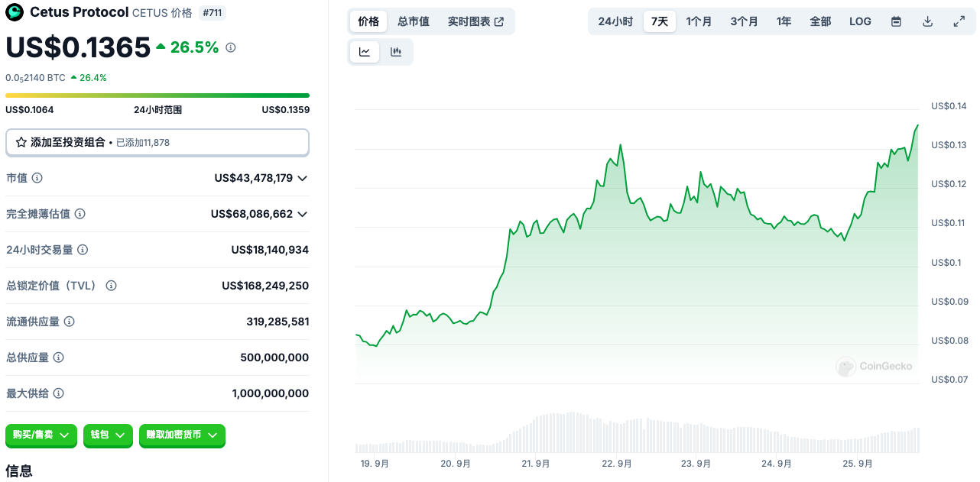Select the 24小时 time range

point(615,21)
